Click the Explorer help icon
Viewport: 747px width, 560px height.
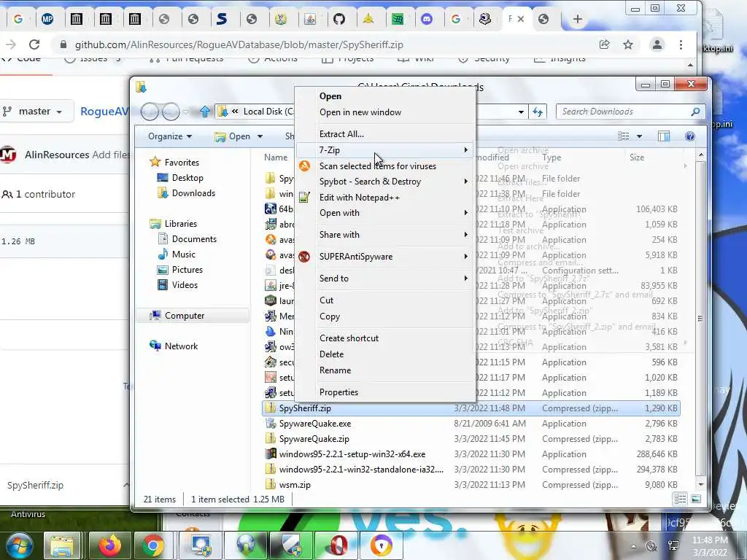click(x=690, y=136)
